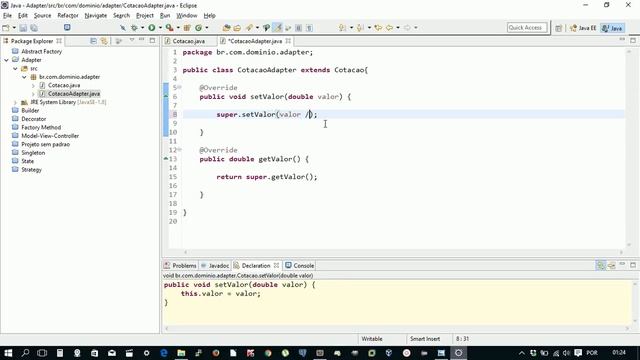640x360 pixels.
Task: Open the Console view tab
Action: point(300,265)
